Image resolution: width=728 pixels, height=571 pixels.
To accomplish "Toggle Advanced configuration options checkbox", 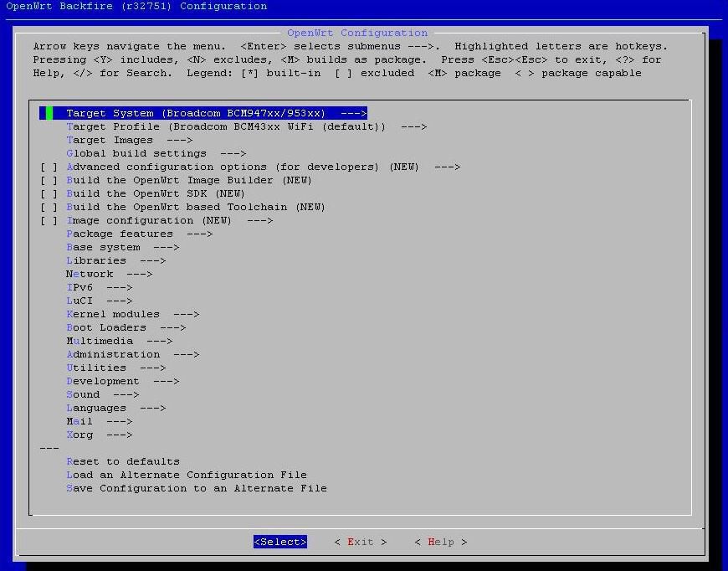I will [49, 167].
